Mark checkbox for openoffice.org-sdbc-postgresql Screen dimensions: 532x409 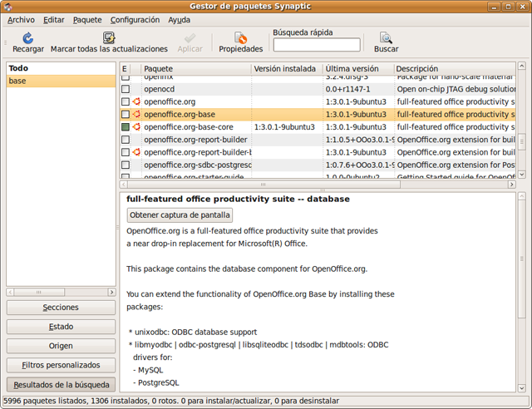tap(126, 165)
